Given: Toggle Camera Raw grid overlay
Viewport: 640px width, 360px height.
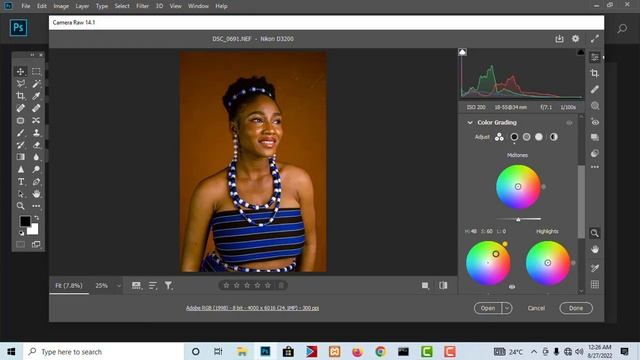Looking at the screenshot, I should click(x=595, y=284).
